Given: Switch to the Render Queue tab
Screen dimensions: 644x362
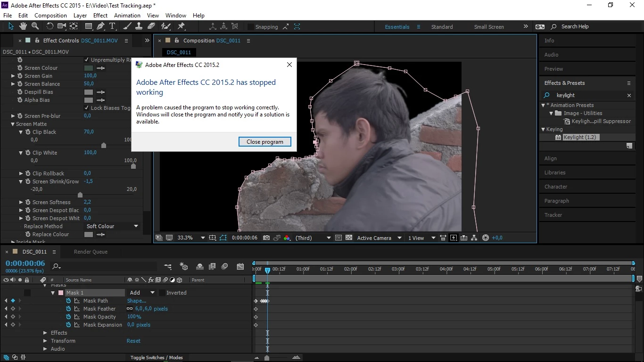Looking at the screenshot, I should [91, 252].
